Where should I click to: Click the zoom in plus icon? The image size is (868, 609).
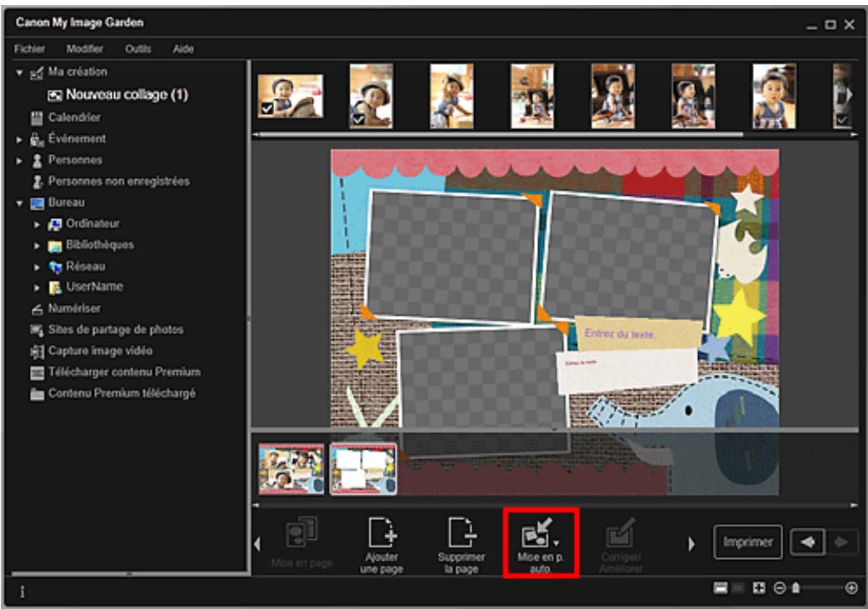click(851, 587)
